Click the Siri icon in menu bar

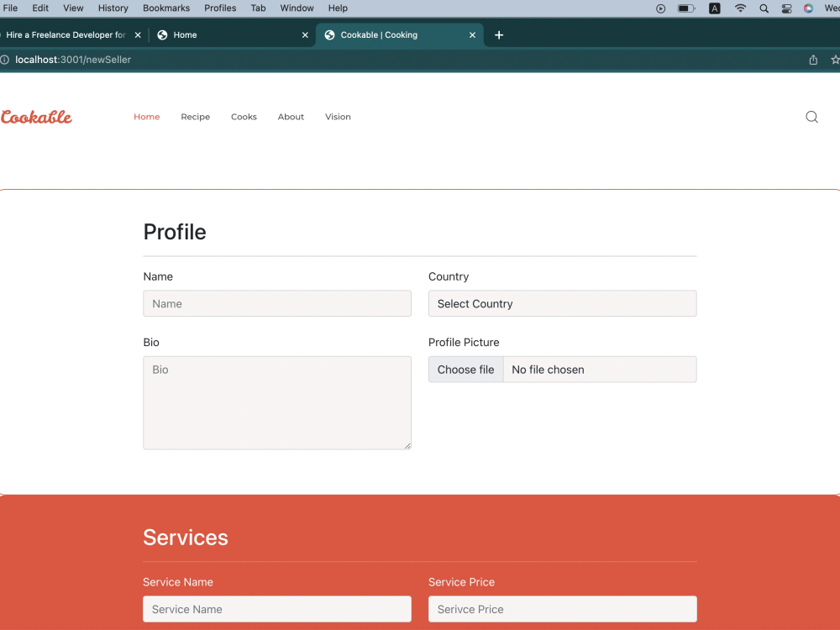tap(808, 8)
